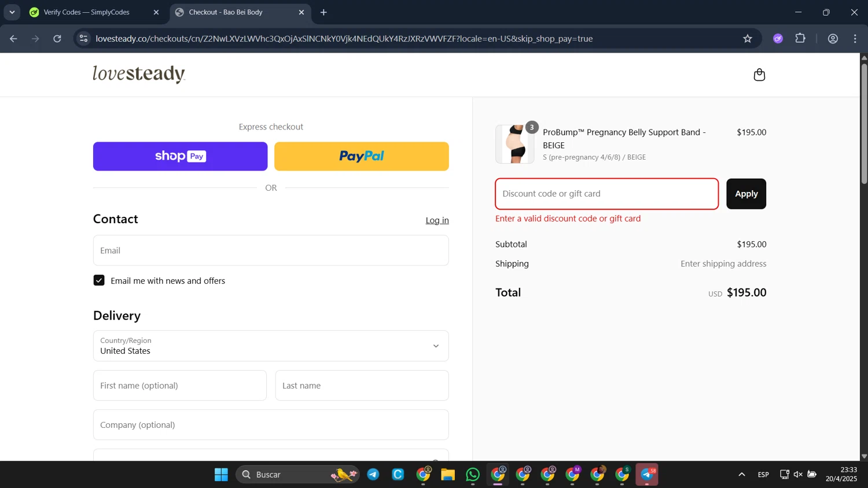Click the Windows taskbar Buscar search box
The width and height of the screenshot is (868, 488).
click(297, 475)
